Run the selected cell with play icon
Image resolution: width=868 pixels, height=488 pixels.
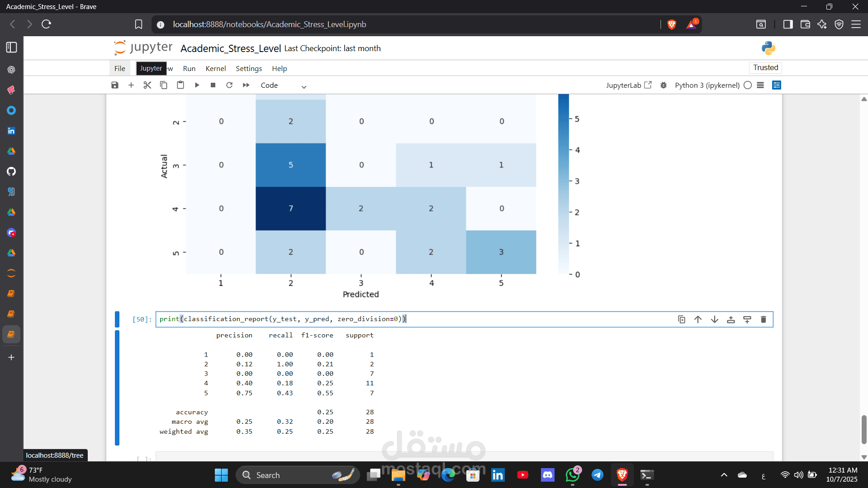coord(197,85)
